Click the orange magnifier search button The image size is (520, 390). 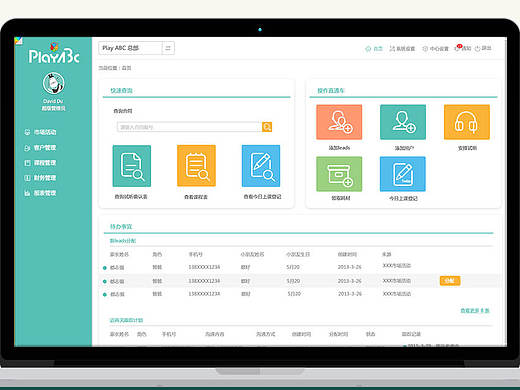(267, 127)
